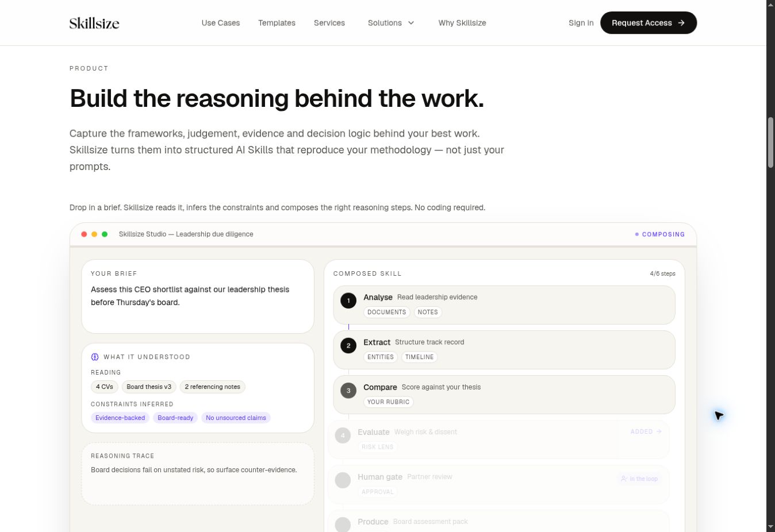Click the Skillsize Studio window title
The image size is (775, 532).
[x=186, y=234]
